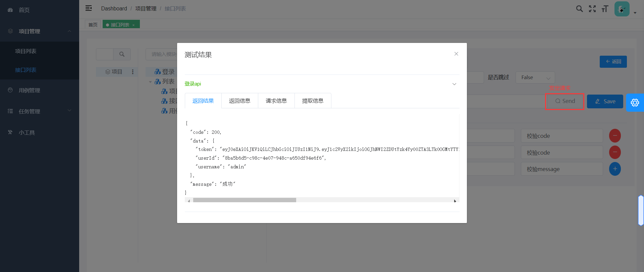644x272 pixels.
Task: Open 小工具 in the sidebar
Action: click(40, 132)
